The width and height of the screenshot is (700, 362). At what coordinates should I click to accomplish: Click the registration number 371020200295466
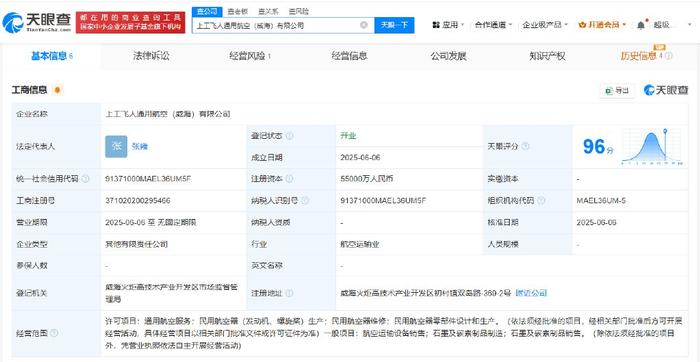(138, 201)
